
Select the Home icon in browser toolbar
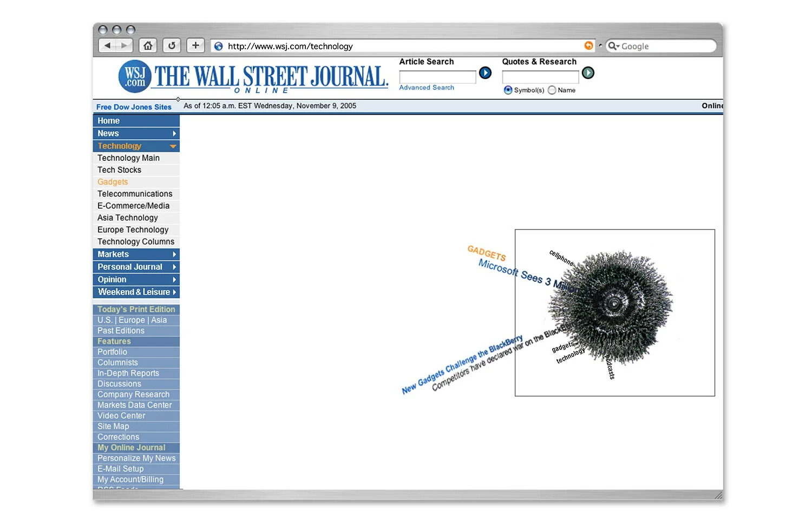pyautogui.click(x=148, y=46)
